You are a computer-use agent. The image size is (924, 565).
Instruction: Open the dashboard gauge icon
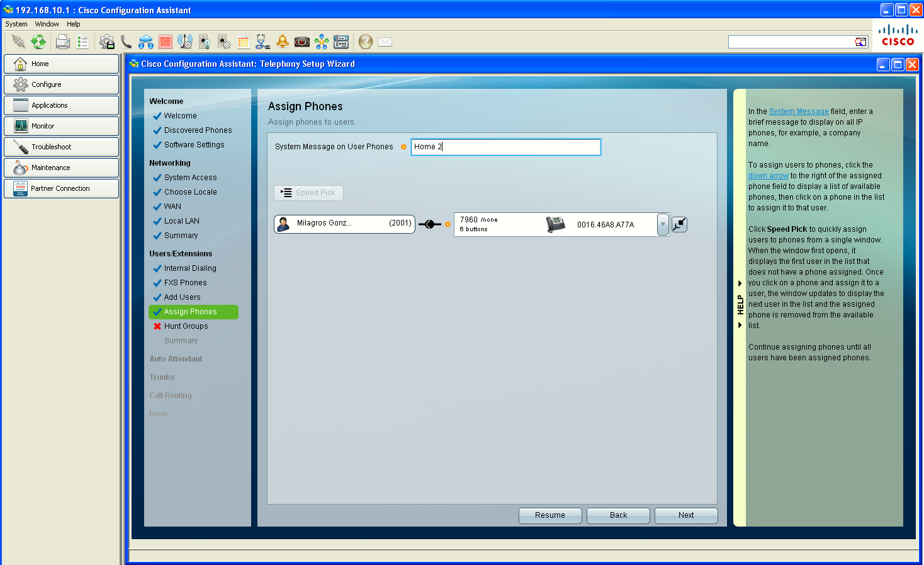click(x=302, y=42)
